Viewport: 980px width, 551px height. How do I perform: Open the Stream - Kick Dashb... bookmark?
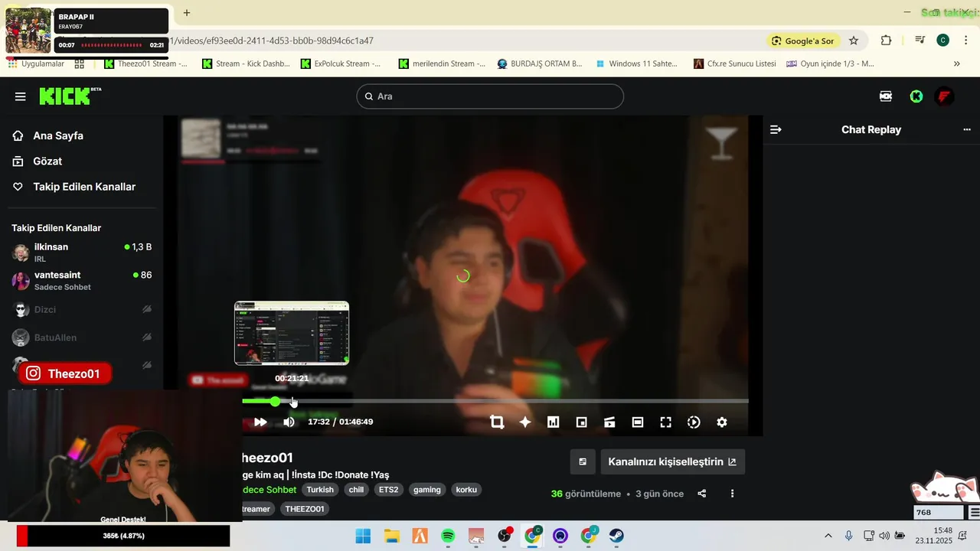tap(247, 64)
